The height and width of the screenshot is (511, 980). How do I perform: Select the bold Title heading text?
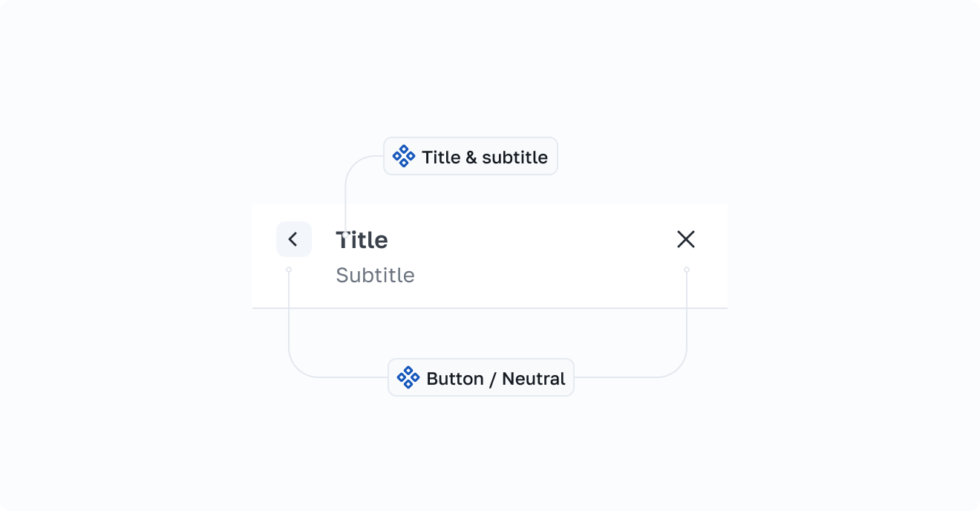(362, 240)
